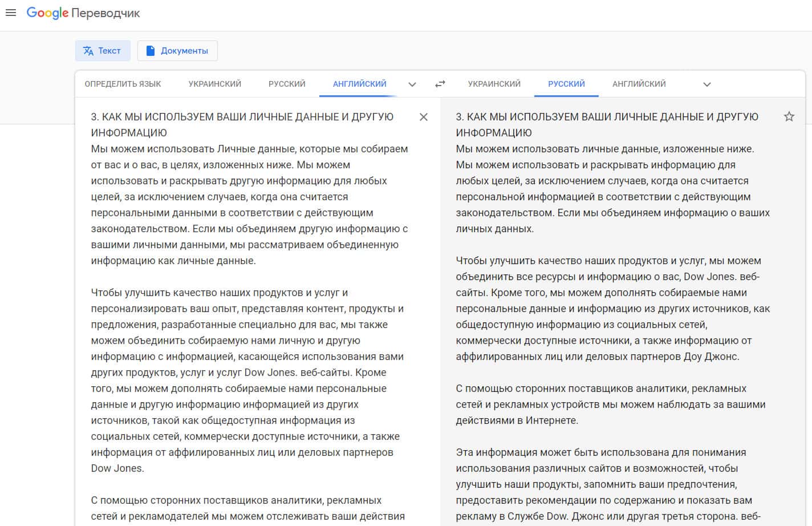Clear the source text with X
Image resolution: width=812 pixels, height=526 pixels.
[x=424, y=117]
